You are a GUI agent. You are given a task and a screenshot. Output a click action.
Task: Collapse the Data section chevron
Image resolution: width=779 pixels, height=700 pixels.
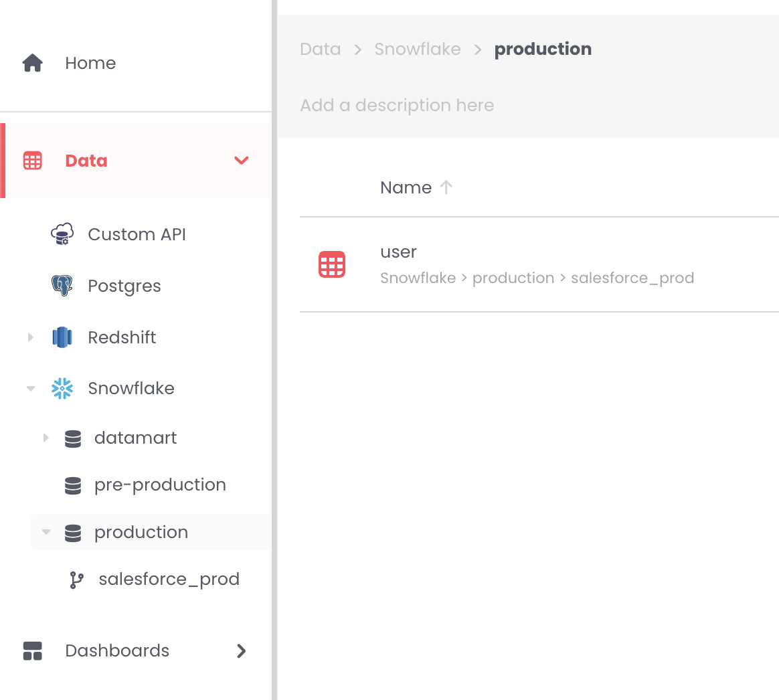click(242, 161)
